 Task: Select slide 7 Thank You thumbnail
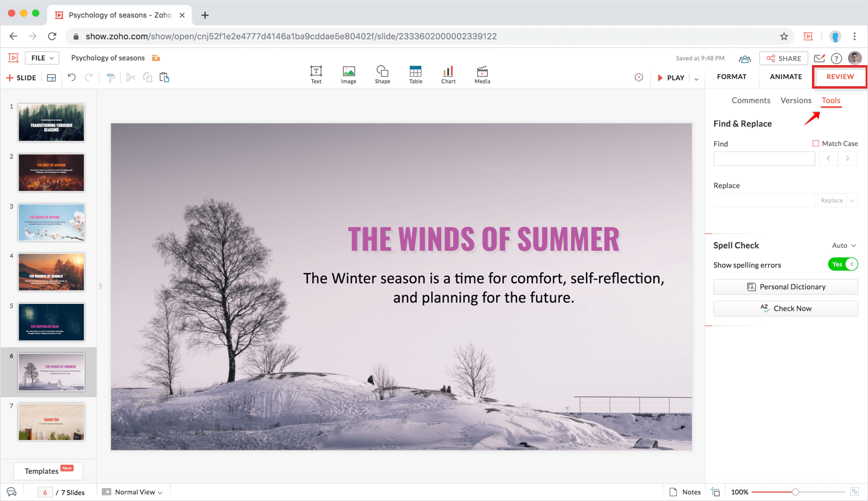pyautogui.click(x=51, y=422)
